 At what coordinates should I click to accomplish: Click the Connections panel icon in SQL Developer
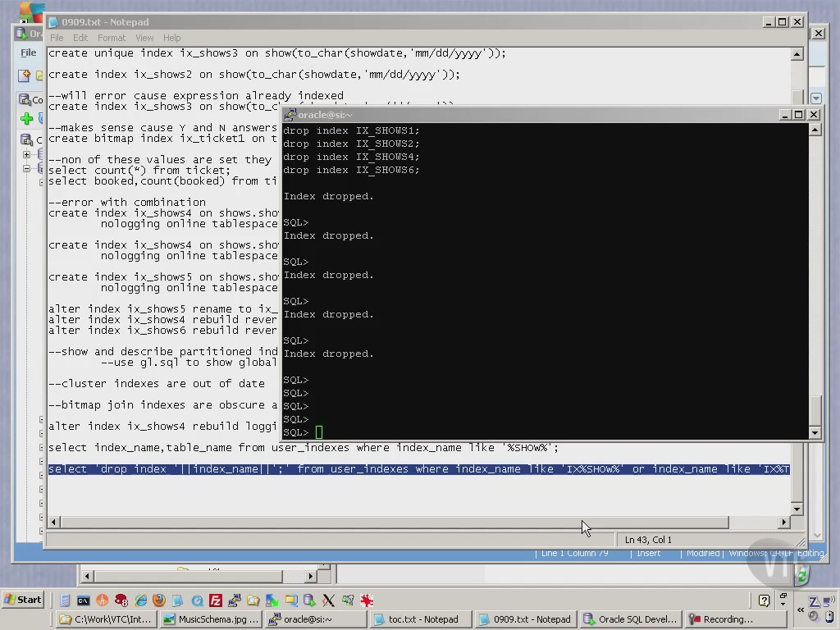(x=25, y=99)
